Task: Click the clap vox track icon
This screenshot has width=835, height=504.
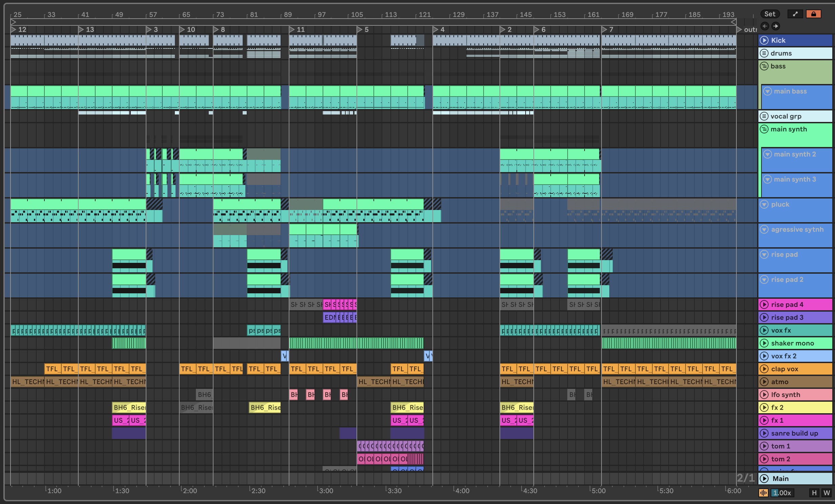Action: tap(764, 369)
